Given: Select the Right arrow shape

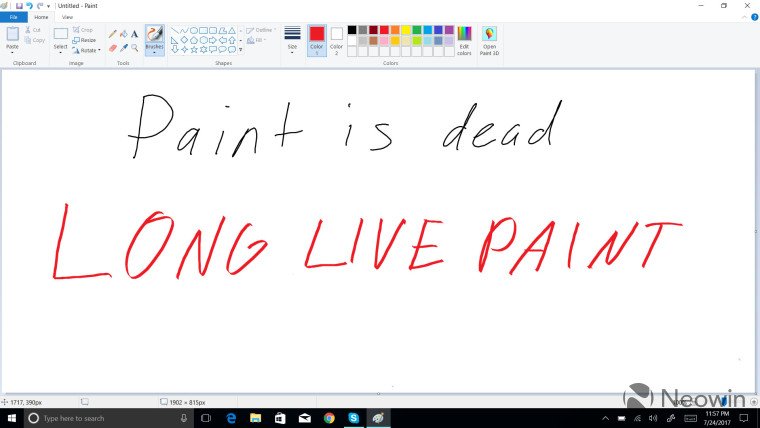Looking at the screenshot, I should tap(213, 40).
